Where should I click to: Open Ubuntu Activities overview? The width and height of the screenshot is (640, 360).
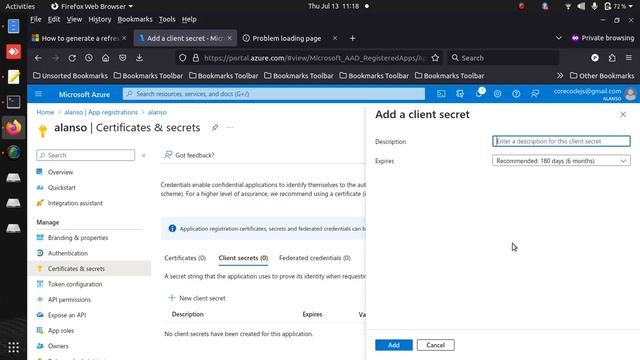(20, 7)
